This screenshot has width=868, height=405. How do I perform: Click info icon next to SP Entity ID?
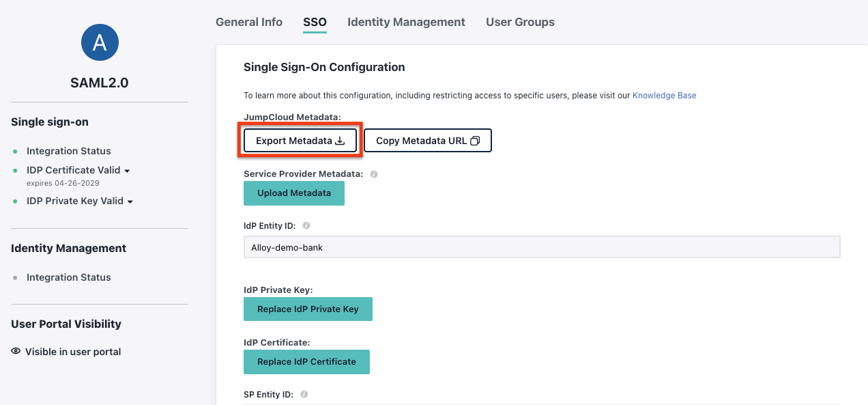304,394
